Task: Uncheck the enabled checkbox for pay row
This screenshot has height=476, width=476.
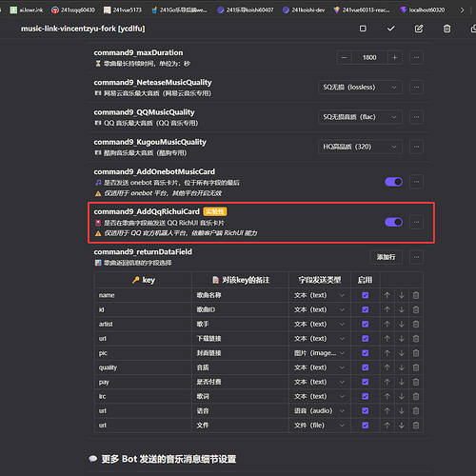Action: pos(366,382)
